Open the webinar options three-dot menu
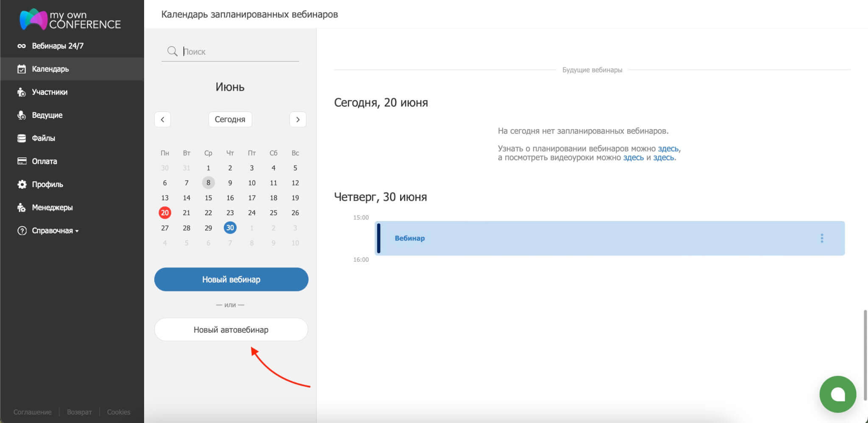 click(822, 238)
